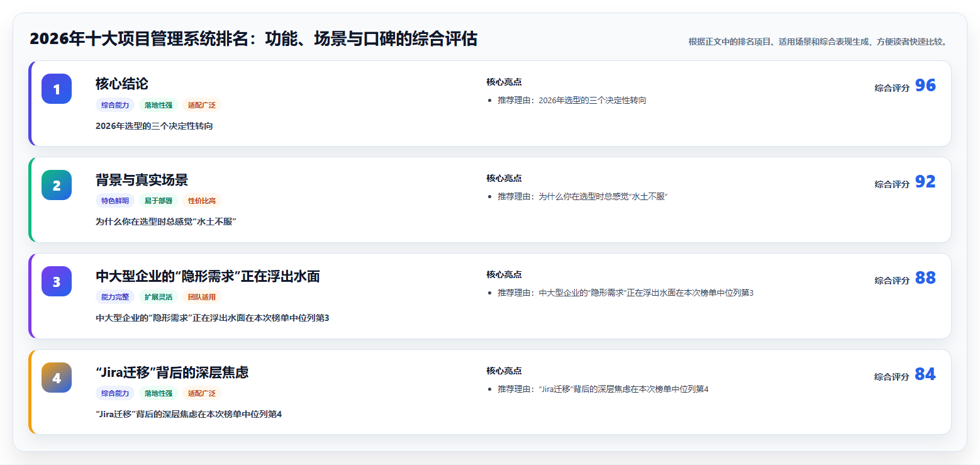Viewport: 980px width, 465px height.
Task: Click 核心亮点 label in the Jira迁移 card
Action: pos(504,371)
